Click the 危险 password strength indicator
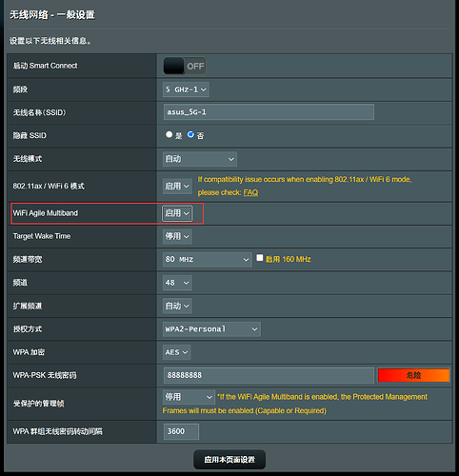This screenshot has width=459, height=476. coord(414,375)
